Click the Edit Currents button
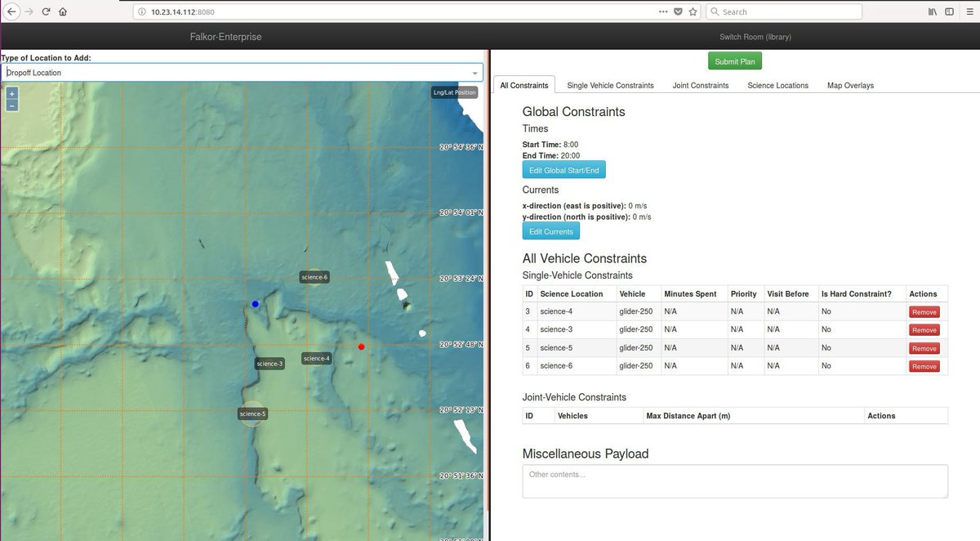The width and height of the screenshot is (980, 541). [x=551, y=231]
